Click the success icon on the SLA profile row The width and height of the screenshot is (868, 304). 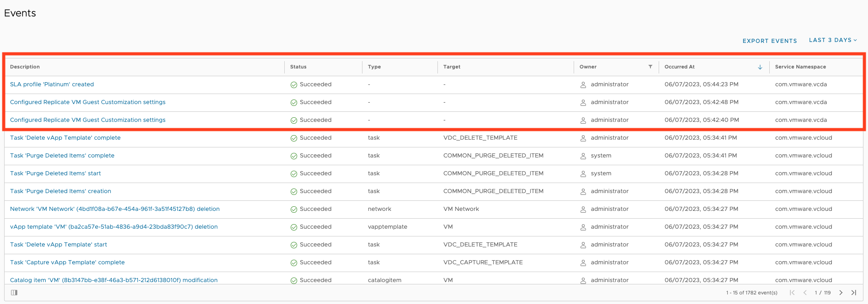[x=294, y=85]
